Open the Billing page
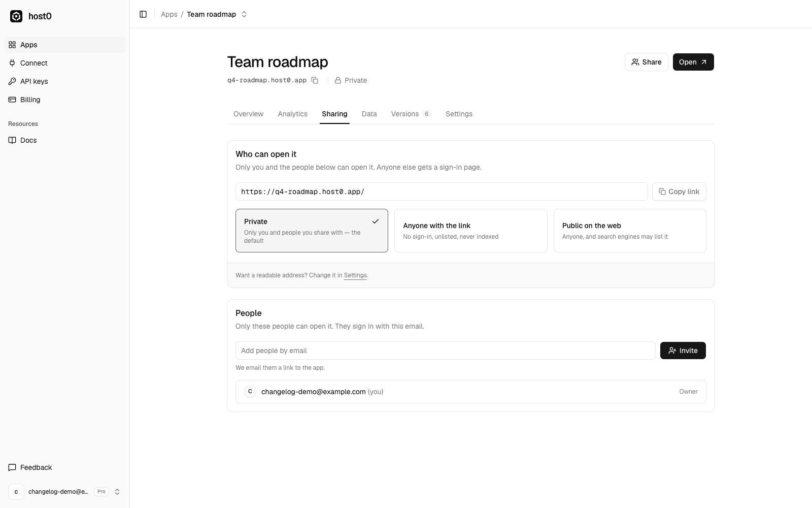Image resolution: width=812 pixels, height=508 pixels. (x=65, y=100)
